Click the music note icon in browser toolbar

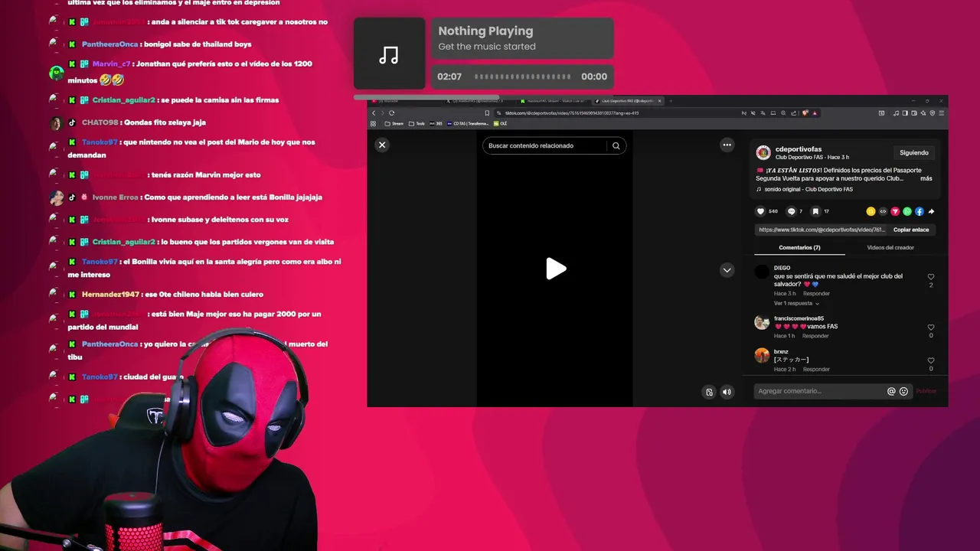pyautogui.click(x=896, y=113)
